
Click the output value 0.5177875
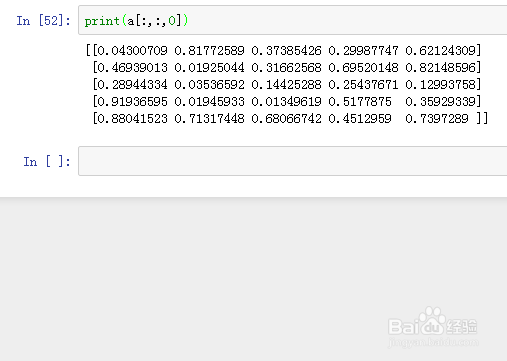click(x=360, y=102)
